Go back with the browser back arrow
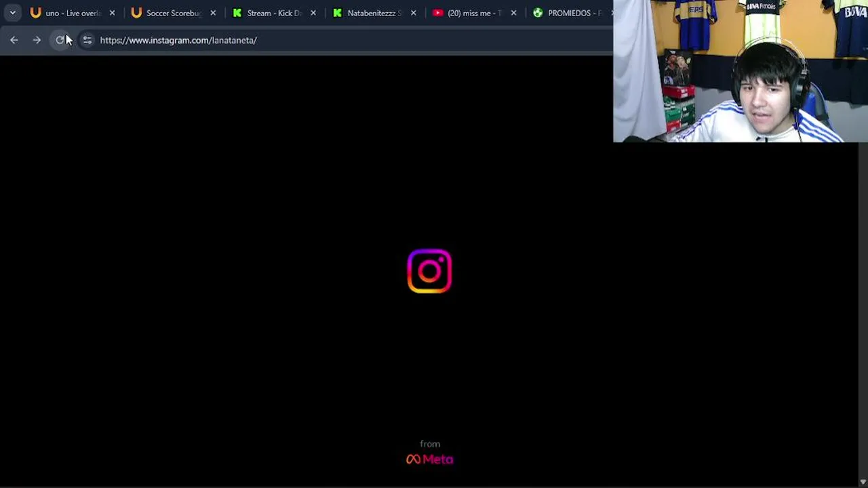The image size is (868, 488). 14,40
